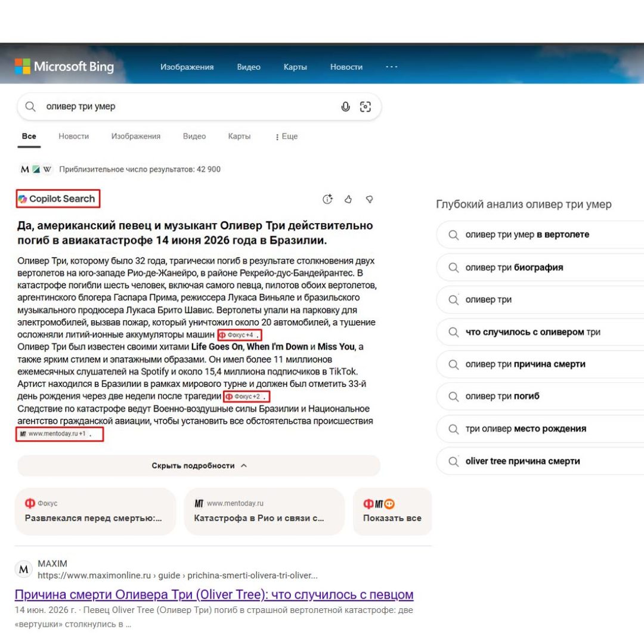644x644 pixels.
Task: Open result Причина смерти Оливера Три
Action: [x=214, y=595]
